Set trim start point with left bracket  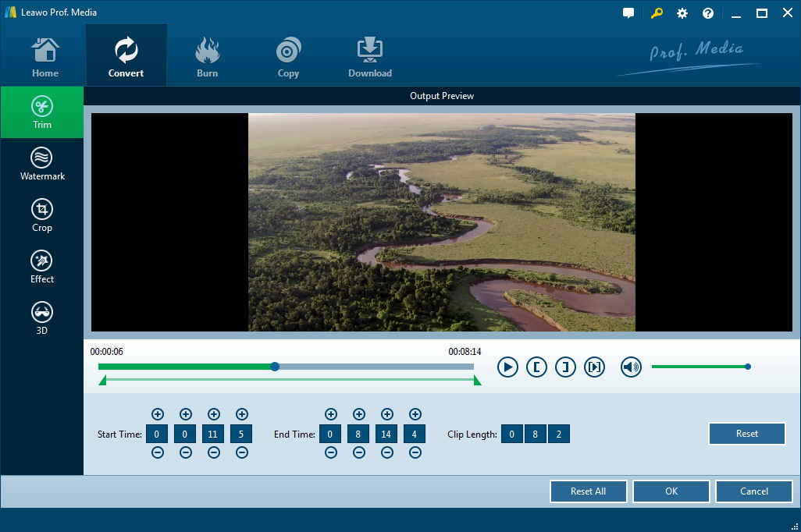pos(536,367)
